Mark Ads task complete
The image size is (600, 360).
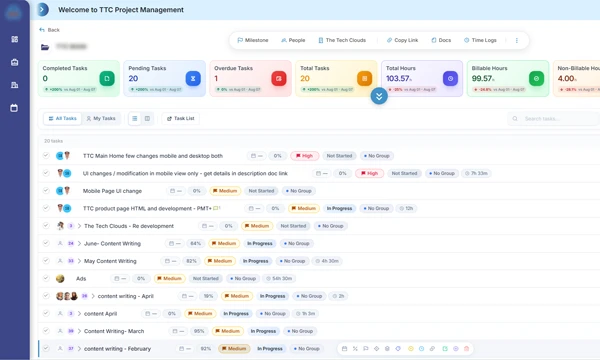(46, 278)
